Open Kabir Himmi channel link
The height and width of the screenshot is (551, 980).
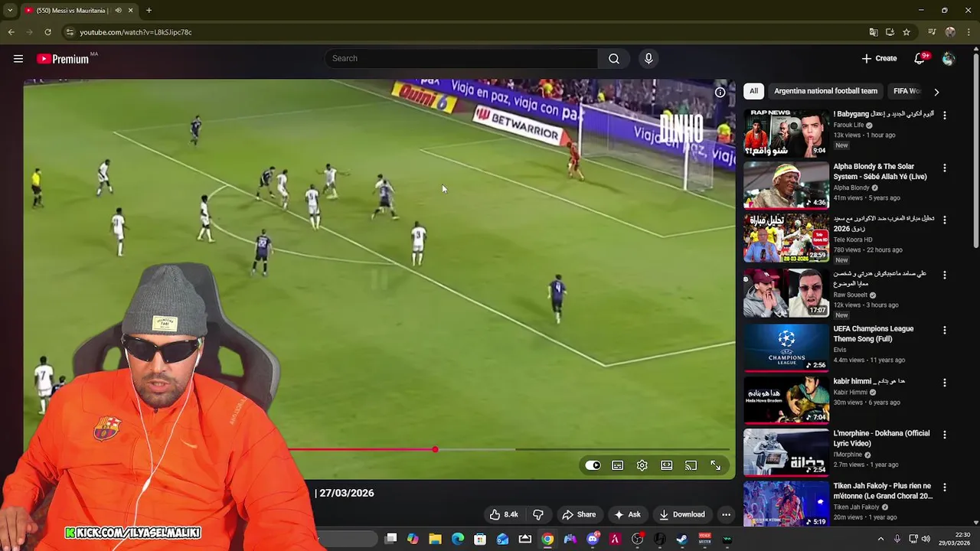851,393
